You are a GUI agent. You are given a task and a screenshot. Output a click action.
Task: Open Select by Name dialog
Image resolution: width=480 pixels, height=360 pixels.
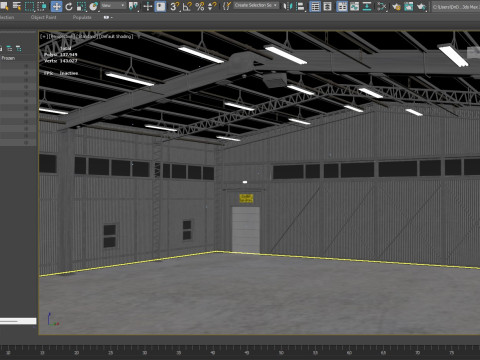pos(17,6)
